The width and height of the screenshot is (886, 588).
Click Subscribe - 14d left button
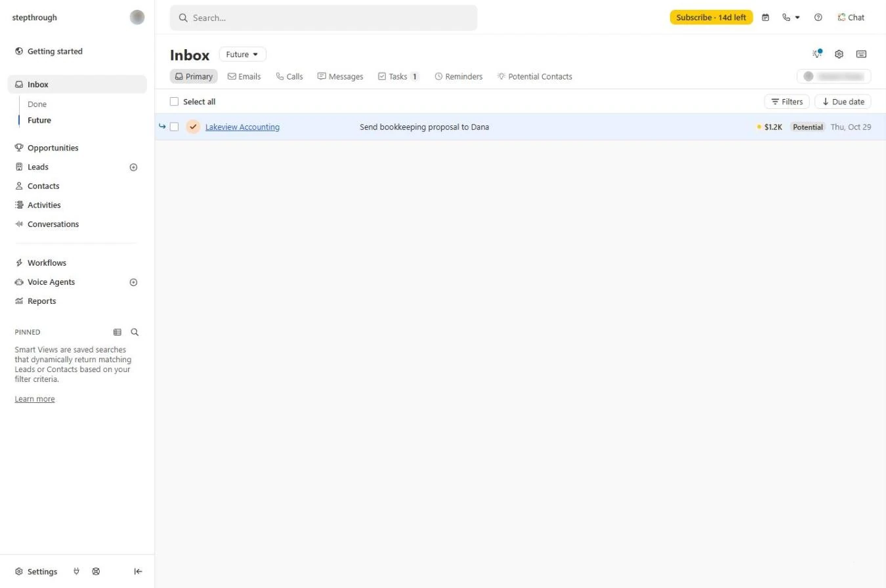711,18
